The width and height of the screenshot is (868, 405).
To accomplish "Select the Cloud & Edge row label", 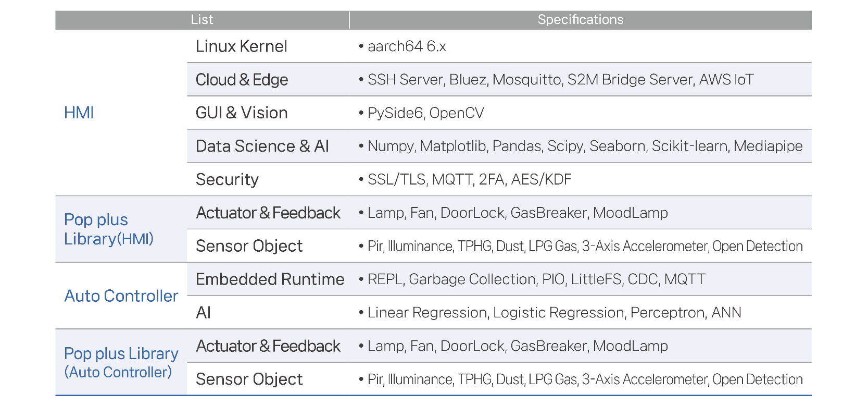I will click(x=242, y=80).
